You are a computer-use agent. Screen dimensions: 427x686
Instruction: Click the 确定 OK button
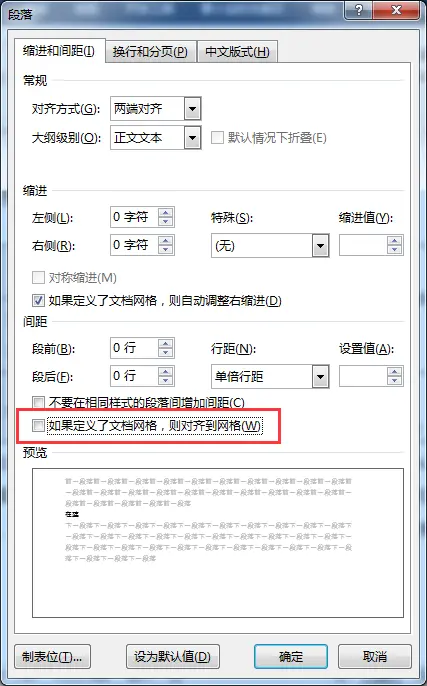pos(291,656)
